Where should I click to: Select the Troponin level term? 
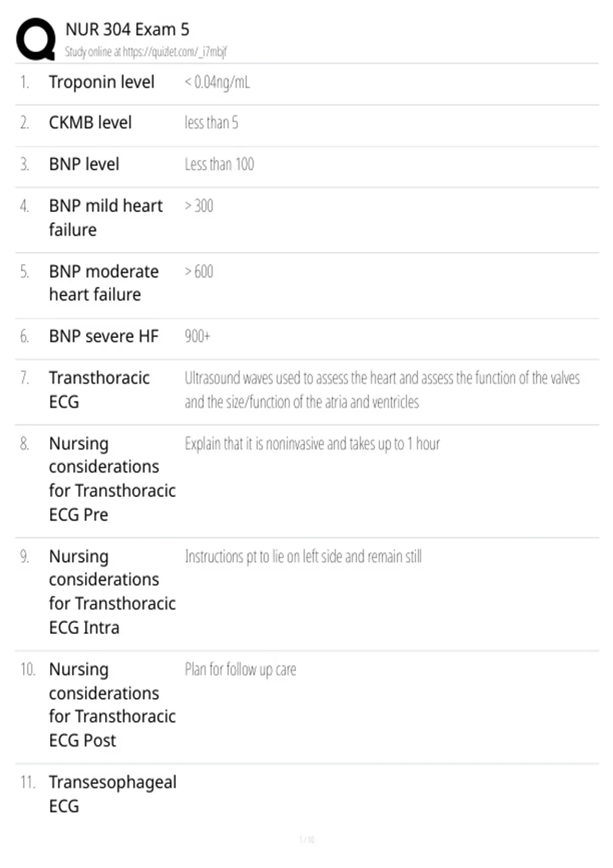click(x=102, y=82)
